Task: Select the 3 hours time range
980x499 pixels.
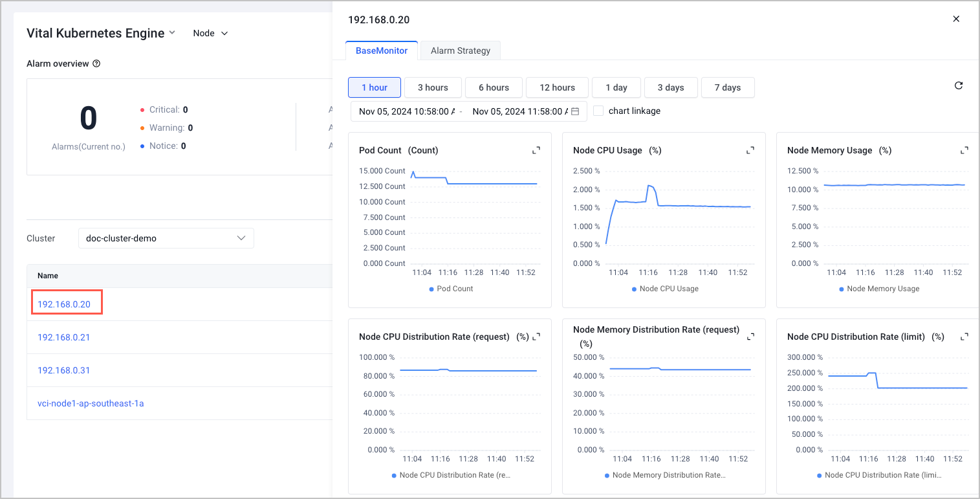Action: click(x=433, y=87)
